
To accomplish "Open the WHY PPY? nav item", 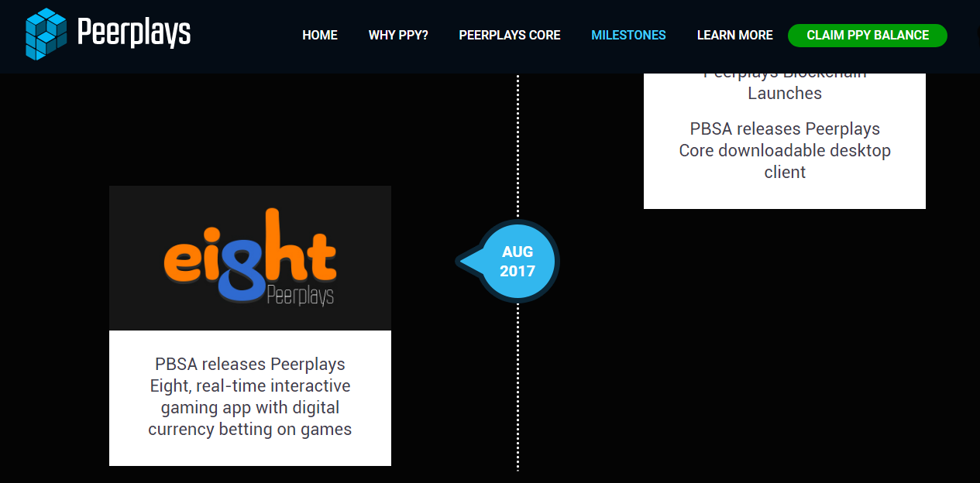I will point(398,36).
